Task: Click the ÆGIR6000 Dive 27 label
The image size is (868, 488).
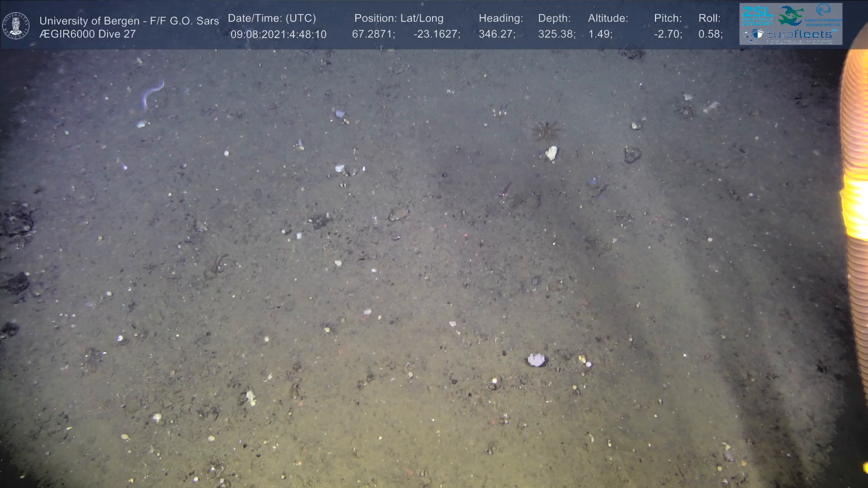Action: point(87,34)
